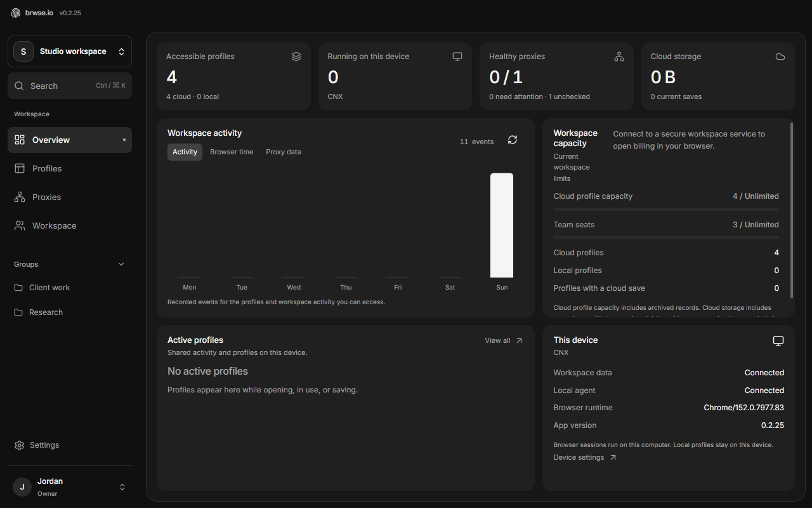Go to the Proxies page

70,197
